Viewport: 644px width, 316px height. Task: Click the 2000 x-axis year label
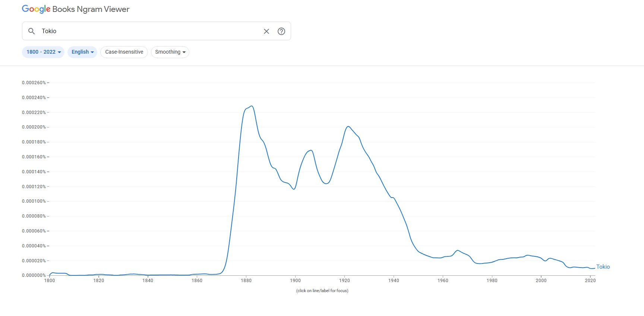click(x=542, y=281)
